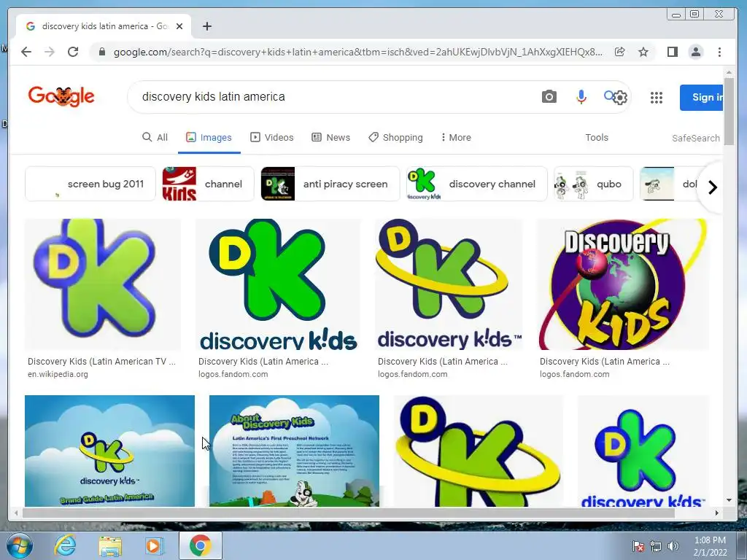Go back to the previous page
The width and height of the screenshot is (747, 560).
coord(26,52)
